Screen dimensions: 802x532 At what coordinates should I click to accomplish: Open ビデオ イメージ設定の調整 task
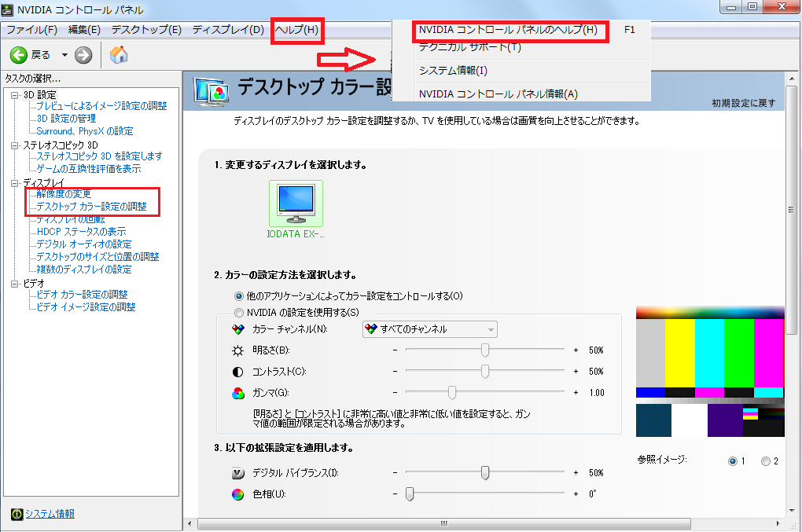(x=86, y=307)
